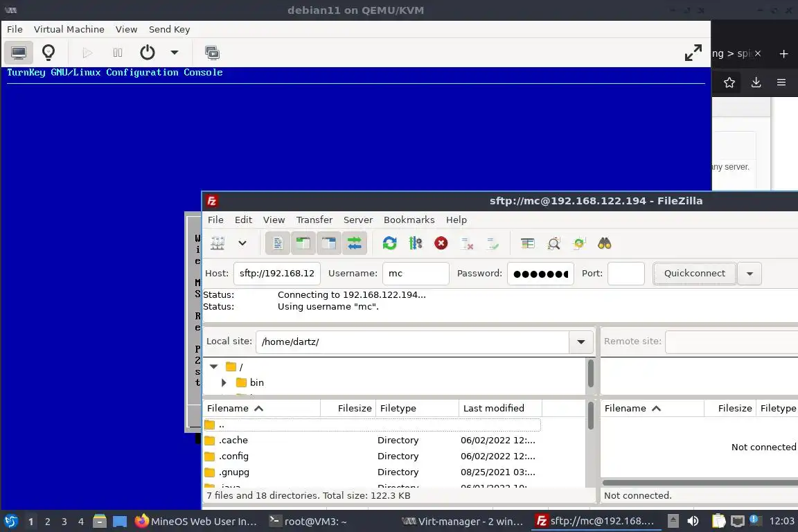Select parent directory '..' row

[371, 425]
